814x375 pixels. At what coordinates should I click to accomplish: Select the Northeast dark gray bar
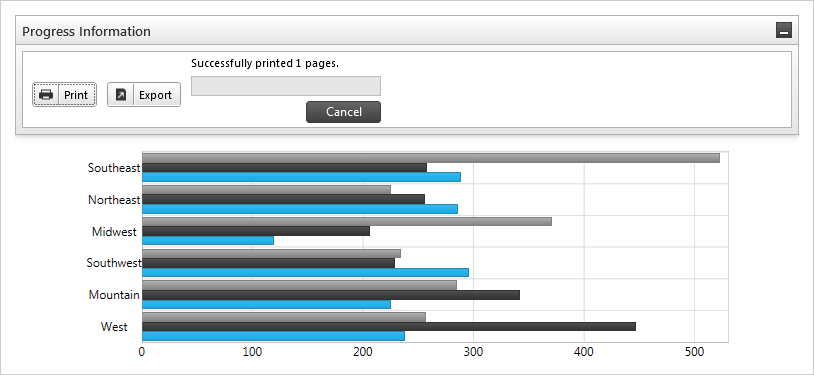tap(283, 199)
